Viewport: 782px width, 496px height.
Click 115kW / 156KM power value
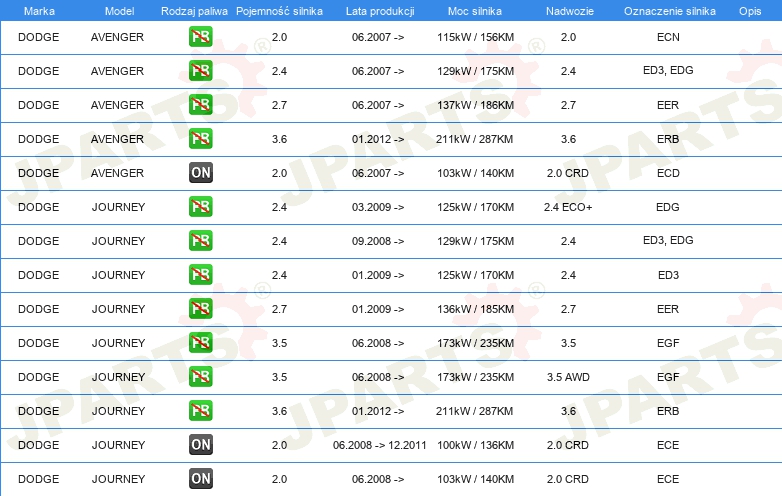pyautogui.click(x=475, y=37)
